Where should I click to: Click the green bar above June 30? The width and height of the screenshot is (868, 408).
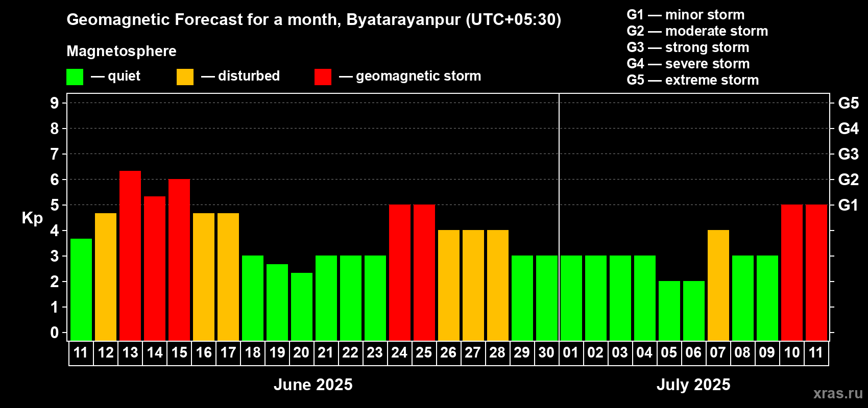pyautogui.click(x=547, y=298)
